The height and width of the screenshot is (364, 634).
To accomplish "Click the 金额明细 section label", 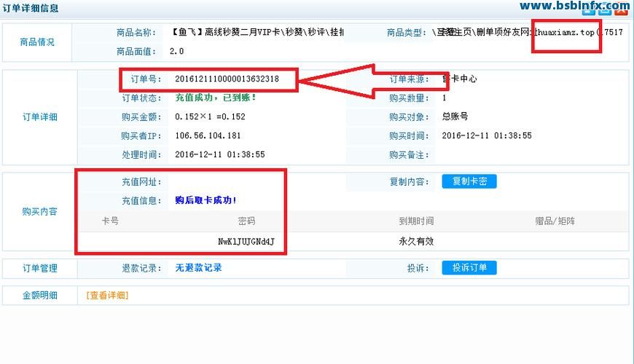I will coord(39,296).
